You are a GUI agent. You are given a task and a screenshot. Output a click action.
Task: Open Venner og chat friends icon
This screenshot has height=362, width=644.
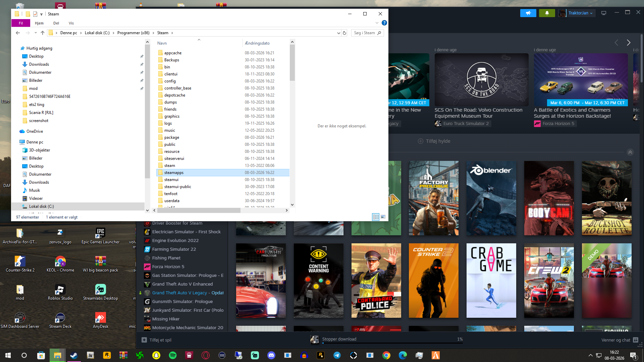pyautogui.click(x=635, y=340)
